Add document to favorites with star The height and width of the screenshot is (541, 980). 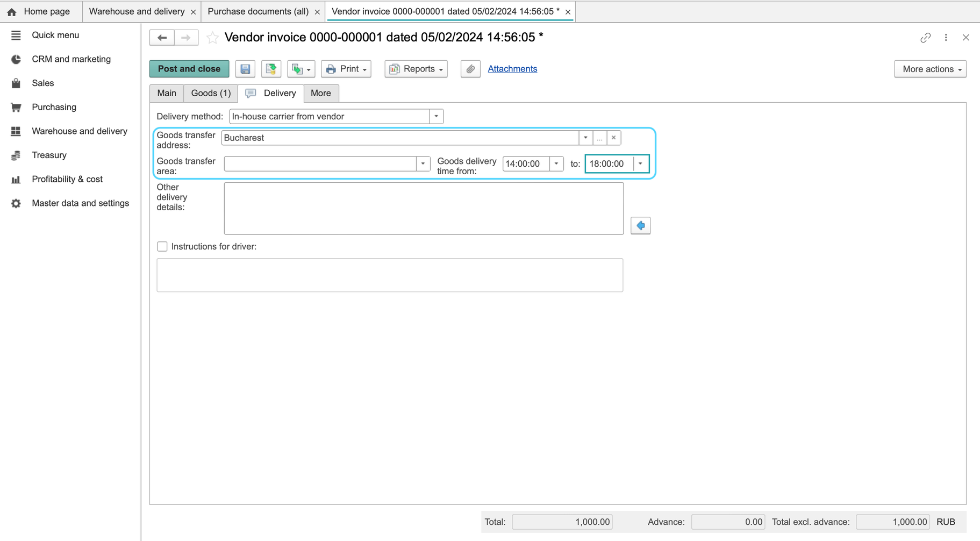click(212, 38)
